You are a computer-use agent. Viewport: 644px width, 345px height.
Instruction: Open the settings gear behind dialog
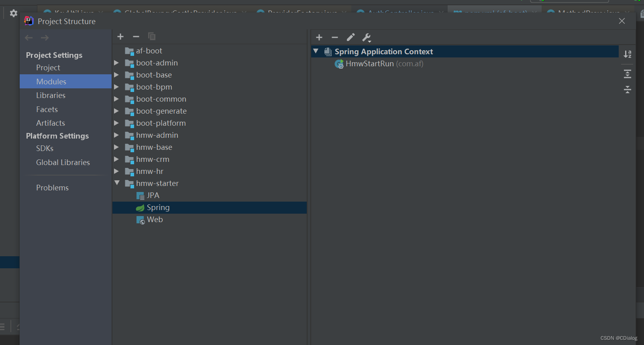pyautogui.click(x=14, y=13)
